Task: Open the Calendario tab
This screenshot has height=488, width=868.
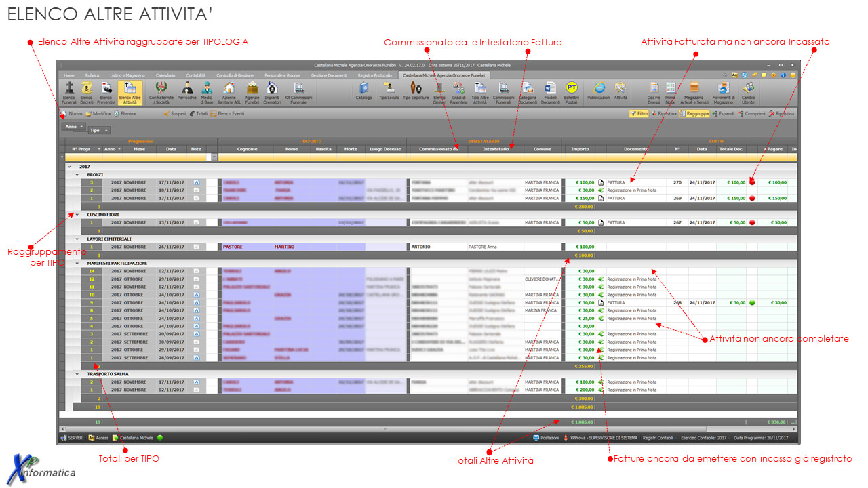Action: [165, 75]
